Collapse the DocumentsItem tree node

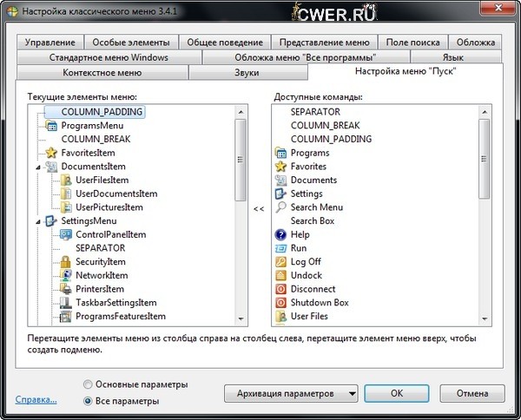38,167
